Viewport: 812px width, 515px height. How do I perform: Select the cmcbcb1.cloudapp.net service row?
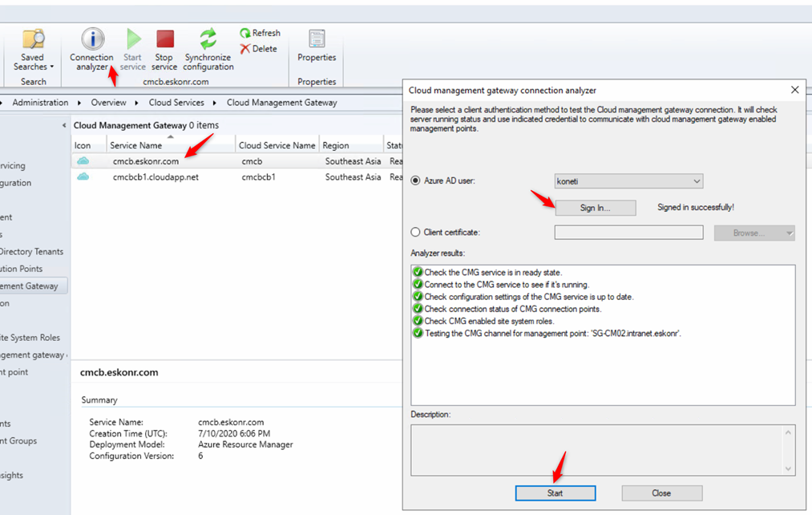pos(156,177)
